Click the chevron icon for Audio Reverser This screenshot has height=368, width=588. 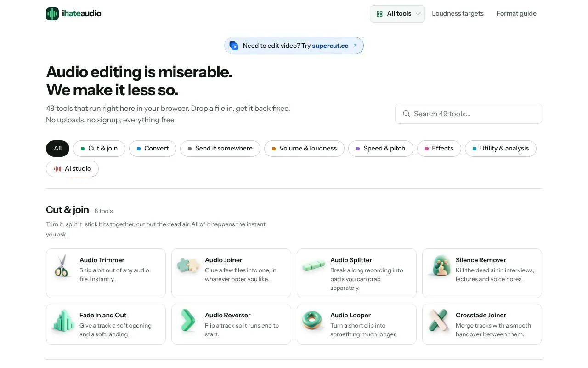pyautogui.click(x=188, y=321)
